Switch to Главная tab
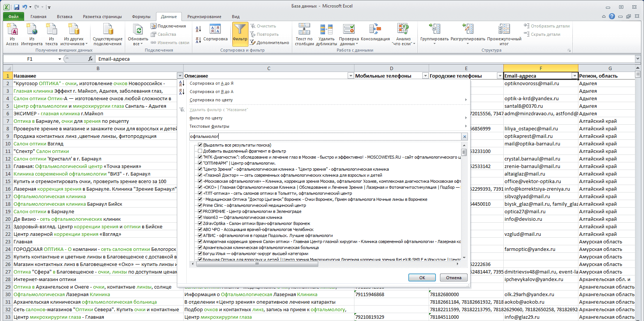 click(x=38, y=17)
